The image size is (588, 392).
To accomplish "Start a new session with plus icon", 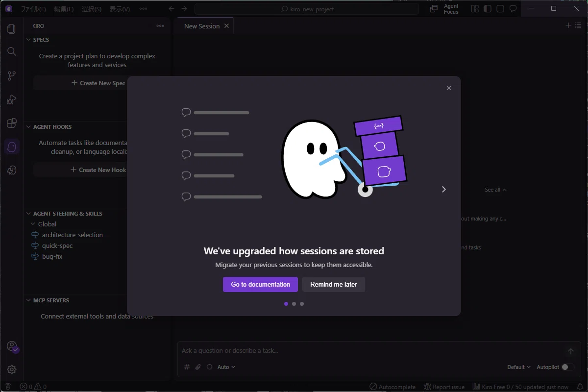I will click(568, 25).
